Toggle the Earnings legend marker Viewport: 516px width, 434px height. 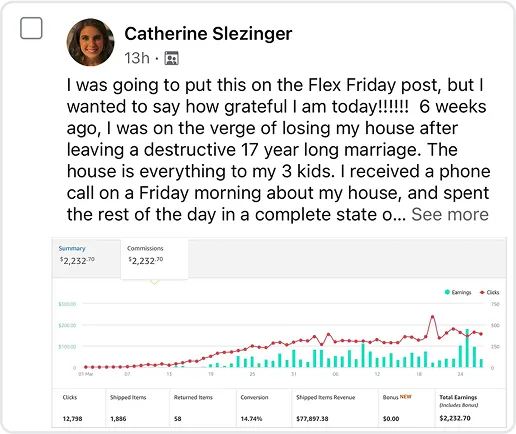[x=447, y=292]
